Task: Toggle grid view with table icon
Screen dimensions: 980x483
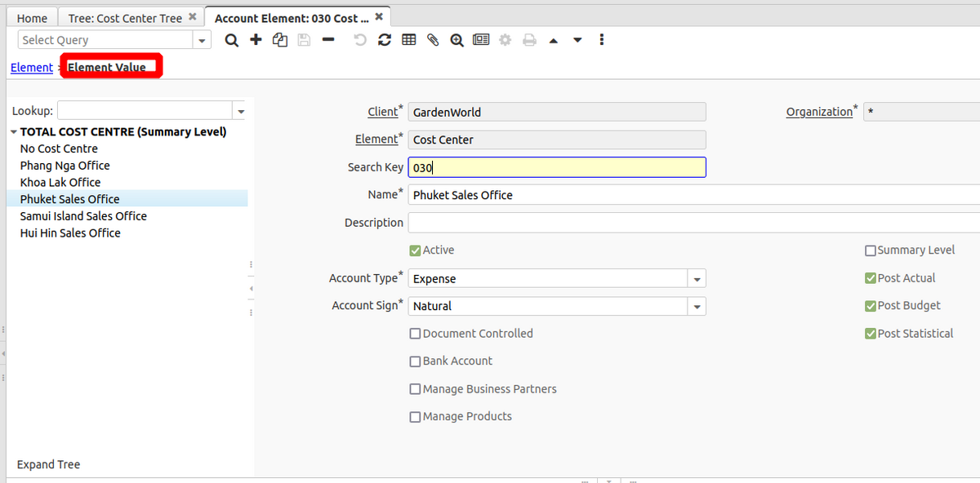Action: click(409, 40)
